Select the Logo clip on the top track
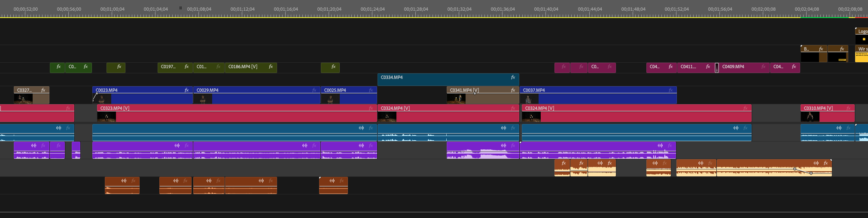The width and height of the screenshot is (868, 218). click(x=862, y=36)
